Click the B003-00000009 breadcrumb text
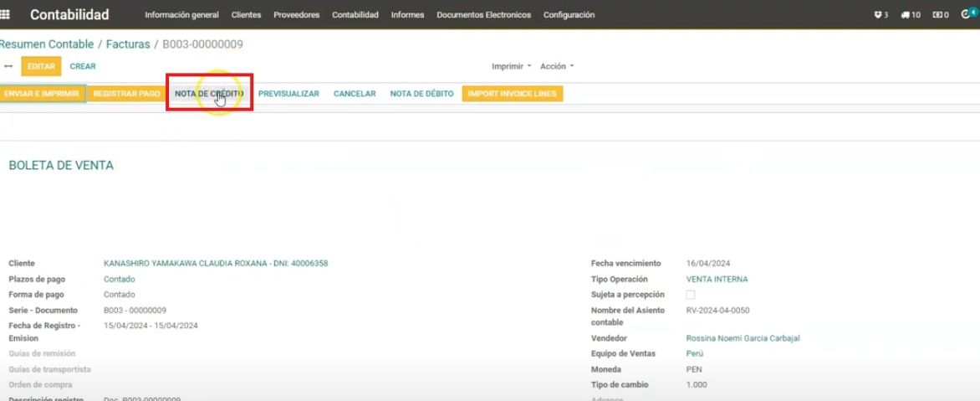The image size is (980, 401). pos(203,44)
